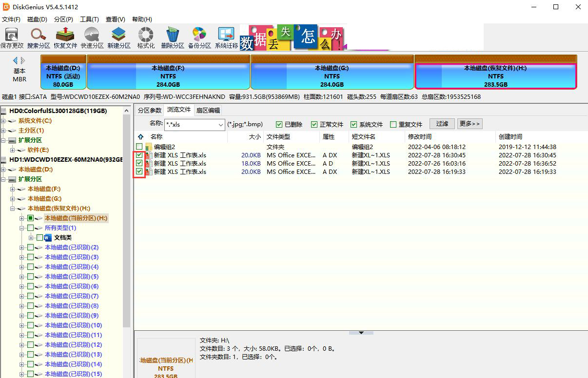Select 本地磁盘(已识别)(10) tree item
This screenshot has height=378, width=588.
point(73,325)
